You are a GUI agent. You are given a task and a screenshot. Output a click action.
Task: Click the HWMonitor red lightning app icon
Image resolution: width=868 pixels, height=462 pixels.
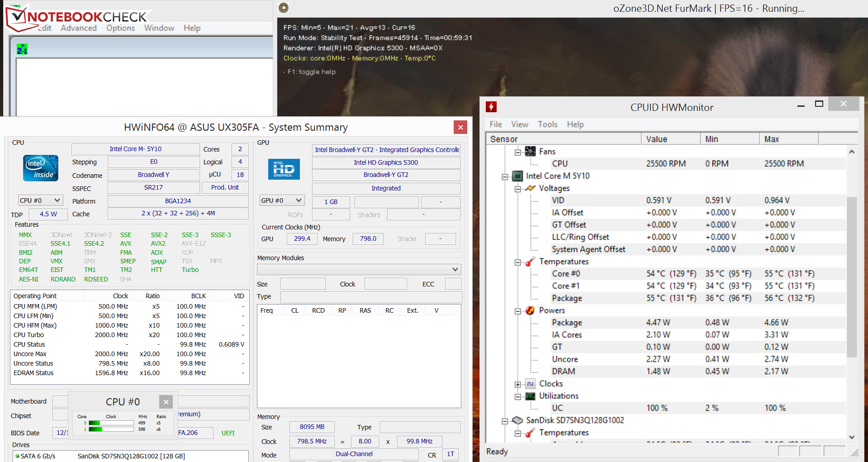pyautogui.click(x=491, y=107)
